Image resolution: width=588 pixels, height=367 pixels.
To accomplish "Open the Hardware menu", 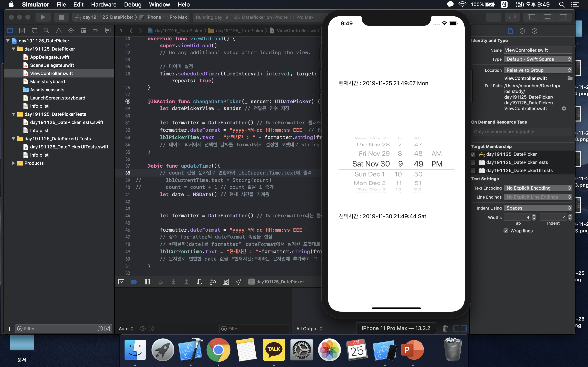I will pyautogui.click(x=104, y=4).
